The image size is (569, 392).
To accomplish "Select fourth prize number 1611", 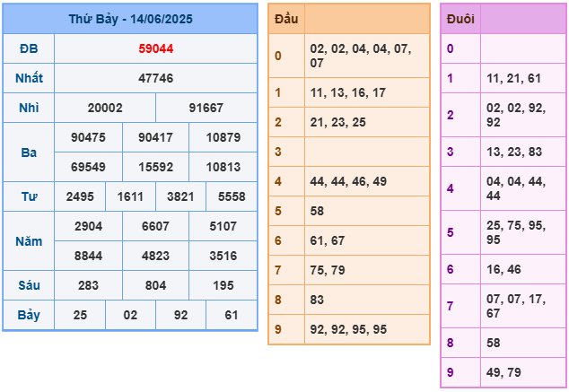I will point(130,197).
